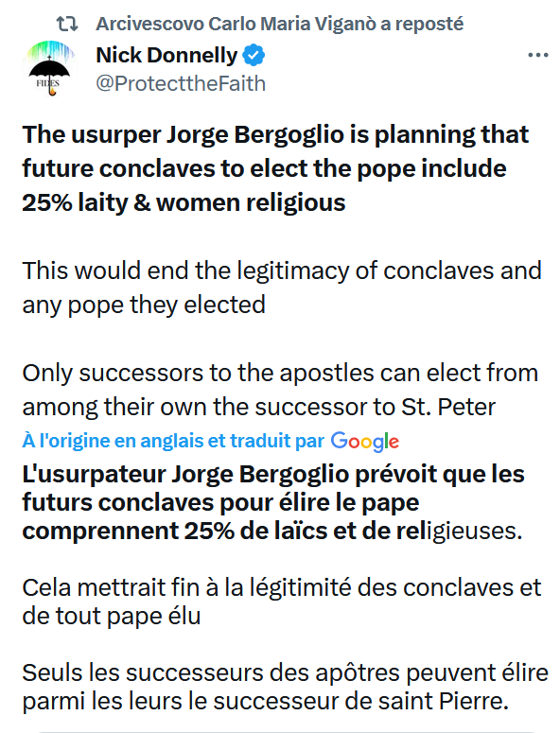Viewport: 560px width, 733px height.
Task: Click the 'de tout pape élu' line
Action: click(112, 616)
